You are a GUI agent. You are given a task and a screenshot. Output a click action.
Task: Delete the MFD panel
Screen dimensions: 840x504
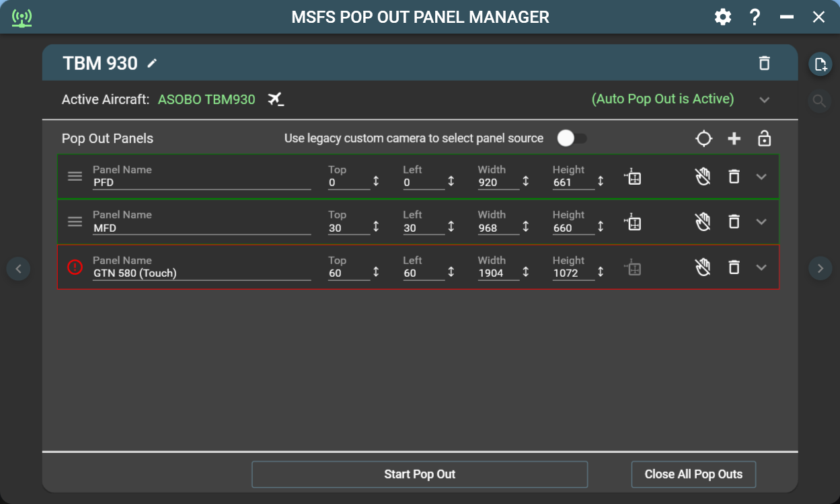click(734, 222)
